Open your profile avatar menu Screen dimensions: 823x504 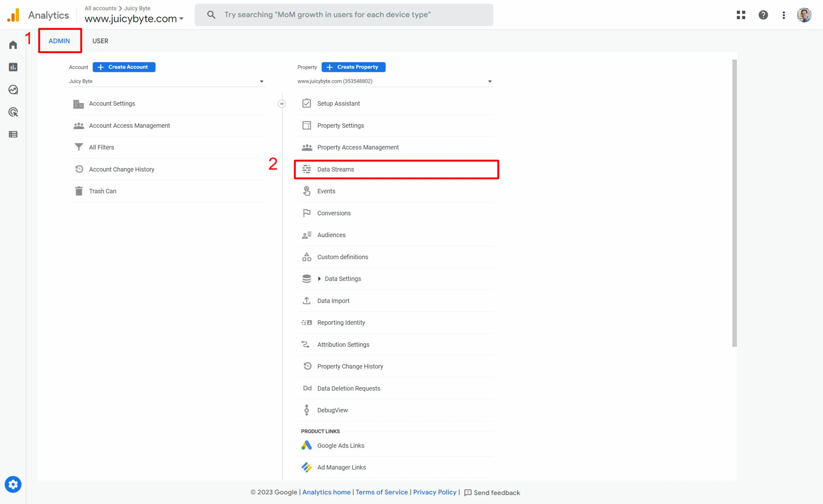click(x=804, y=15)
